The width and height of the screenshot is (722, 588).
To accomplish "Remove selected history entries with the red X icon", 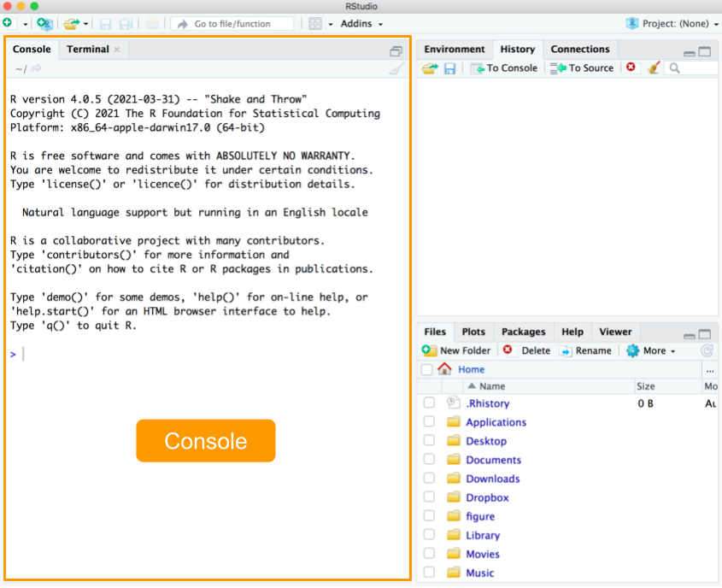I will 631,68.
